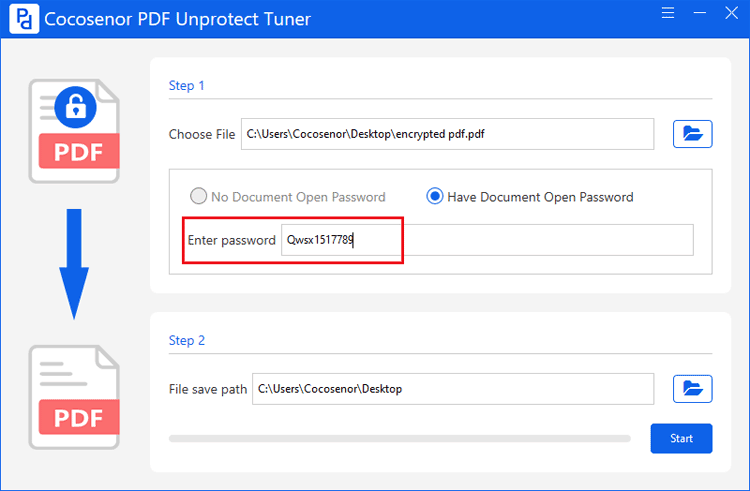The height and width of the screenshot is (491, 750).
Task: Click the File save path text box
Action: click(452, 389)
